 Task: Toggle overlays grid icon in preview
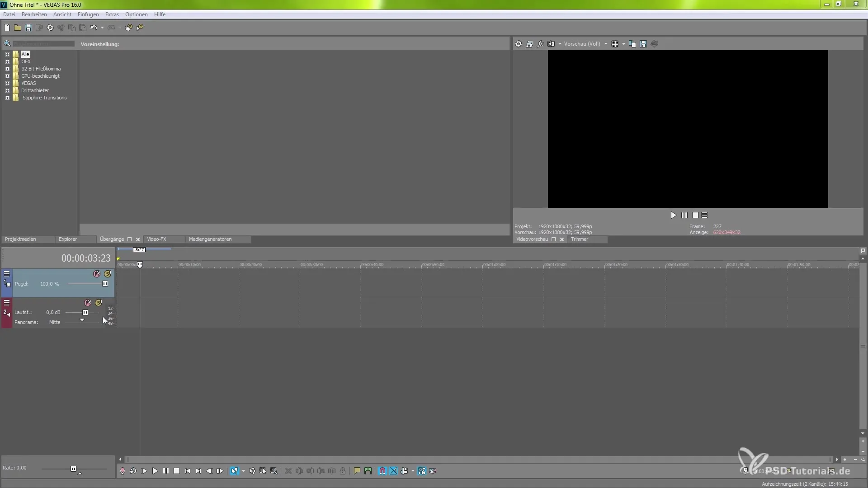coord(615,44)
